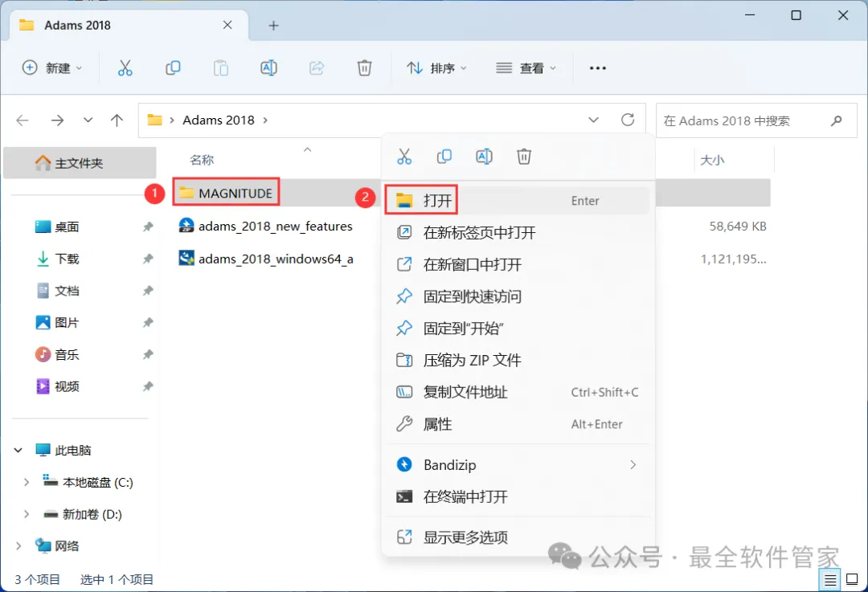Click the Rename icon in the context menu
Viewport: 868px width, 592px height.
(484, 157)
